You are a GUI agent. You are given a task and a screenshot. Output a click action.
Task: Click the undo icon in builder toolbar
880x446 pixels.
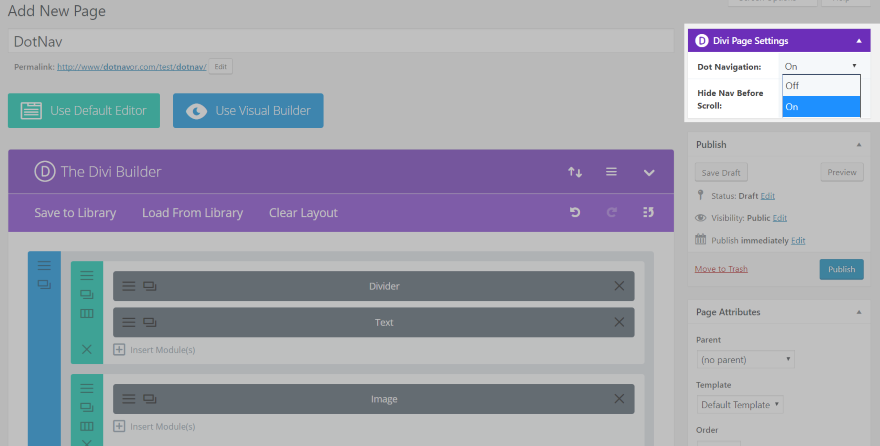(x=575, y=212)
